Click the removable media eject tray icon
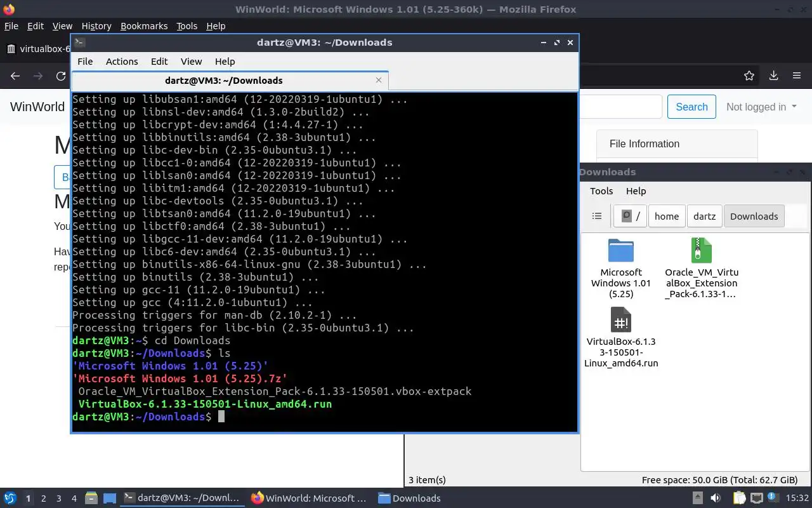812x508 pixels. pyautogui.click(x=698, y=498)
